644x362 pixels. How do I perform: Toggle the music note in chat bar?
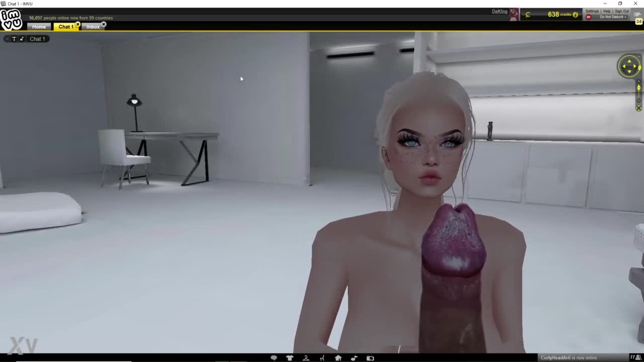click(22, 39)
